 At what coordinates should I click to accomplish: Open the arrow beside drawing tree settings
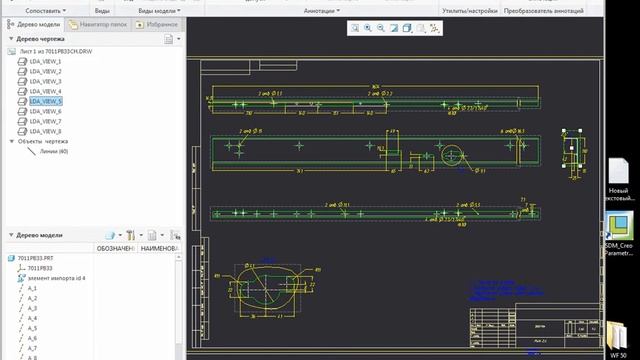click(179, 39)
